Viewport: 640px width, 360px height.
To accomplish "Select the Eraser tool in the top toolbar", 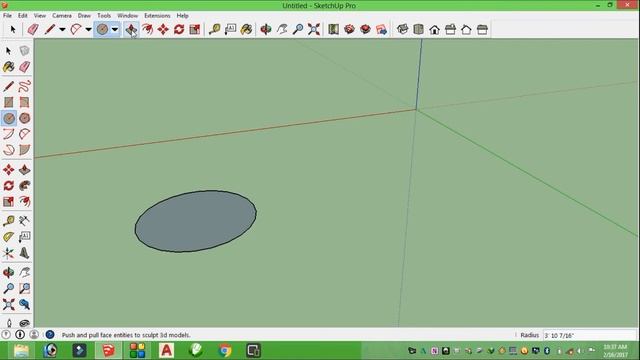I will tap(33, 29).
